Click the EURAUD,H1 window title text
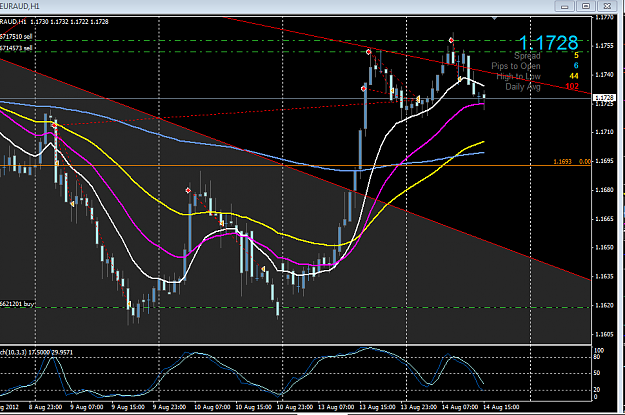 (x=20, y=6)
